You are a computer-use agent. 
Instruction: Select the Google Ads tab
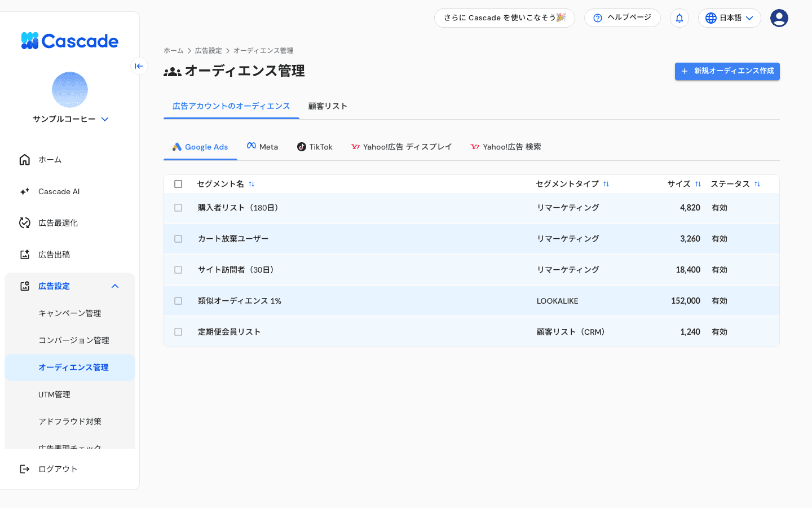pyautogui.click(x=200, y=147)
